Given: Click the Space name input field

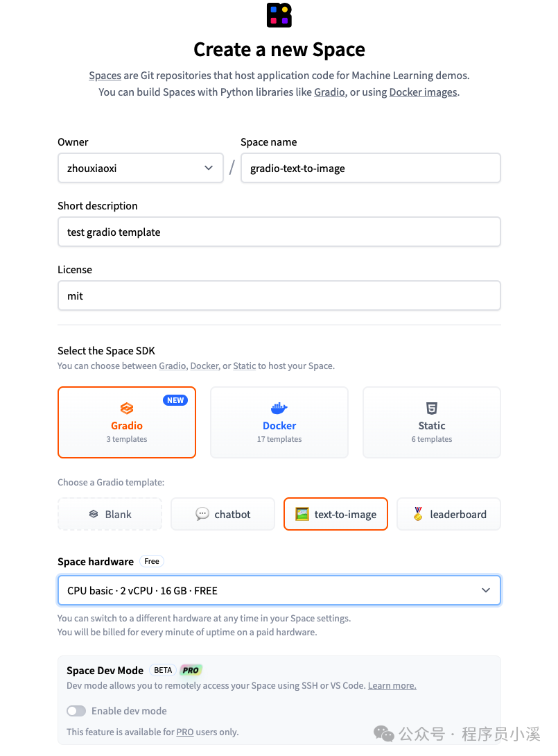Looking at the screenshot, I should click(370, 168).
